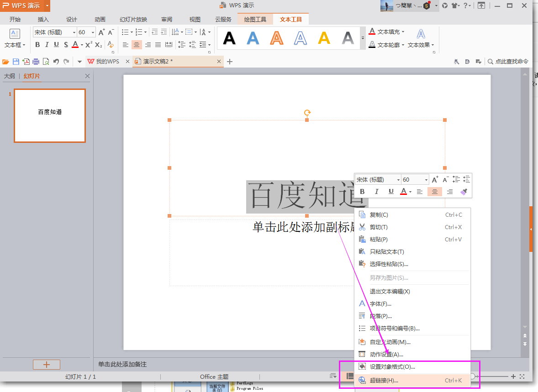Expand the quick access toolbar customize arrow
This screenshot has height=392, width=538.
79,62
